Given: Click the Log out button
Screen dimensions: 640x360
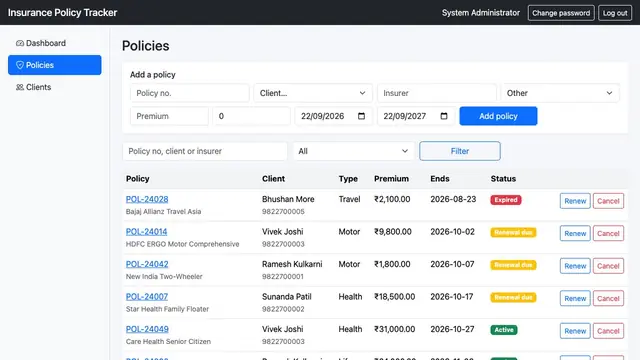Looking at the screenshot, I should pos(615,13).
